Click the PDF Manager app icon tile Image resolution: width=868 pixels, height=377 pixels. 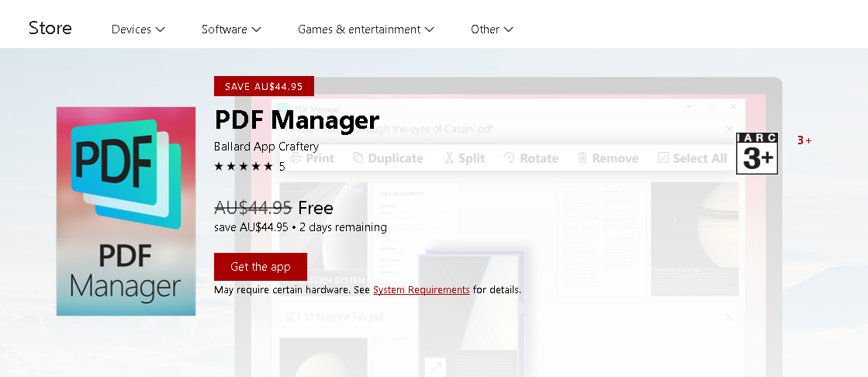[x=126, y=212]
